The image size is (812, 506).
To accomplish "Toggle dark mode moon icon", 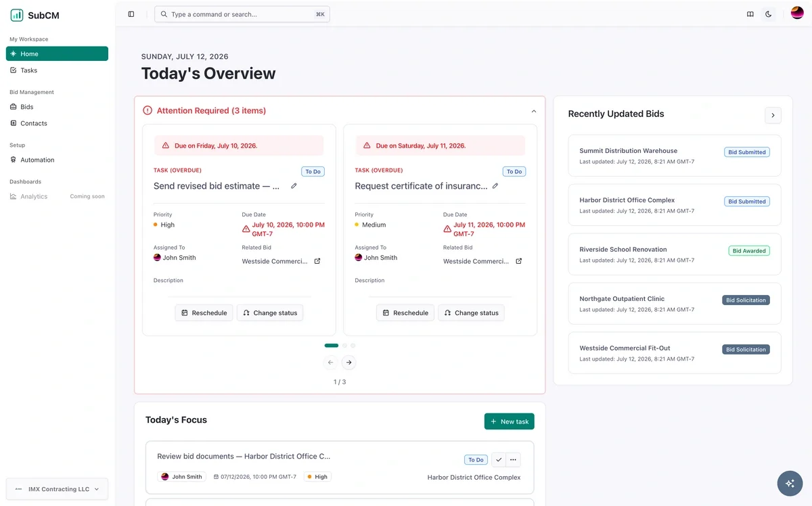I will (769, 14).
